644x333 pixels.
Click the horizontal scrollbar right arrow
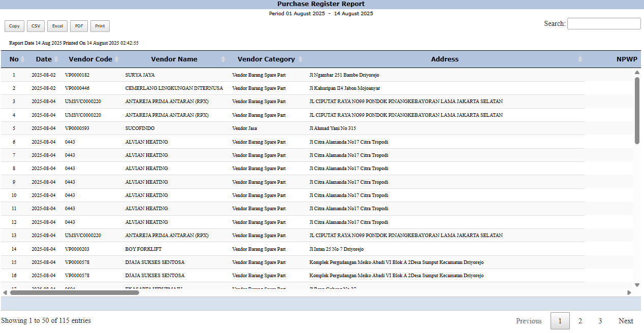click(x=629, y=292)
